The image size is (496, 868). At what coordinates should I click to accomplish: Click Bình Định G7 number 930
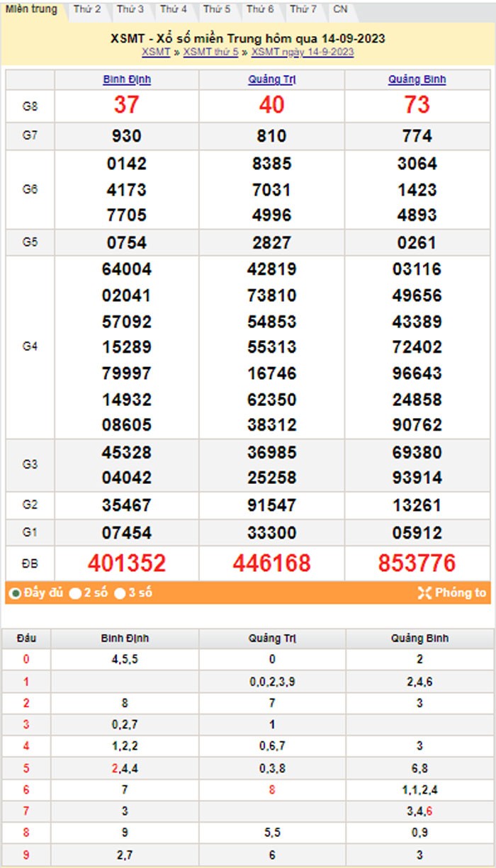coord(127,136)
